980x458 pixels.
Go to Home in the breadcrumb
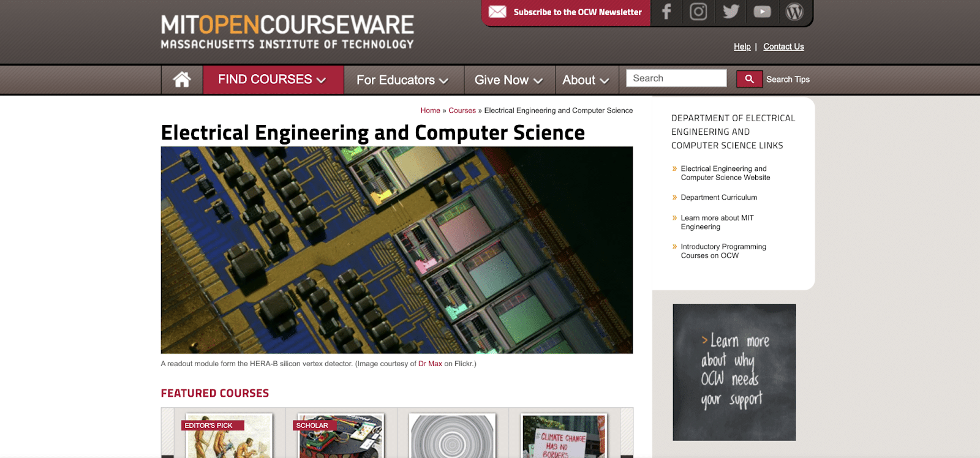[430, 111]
